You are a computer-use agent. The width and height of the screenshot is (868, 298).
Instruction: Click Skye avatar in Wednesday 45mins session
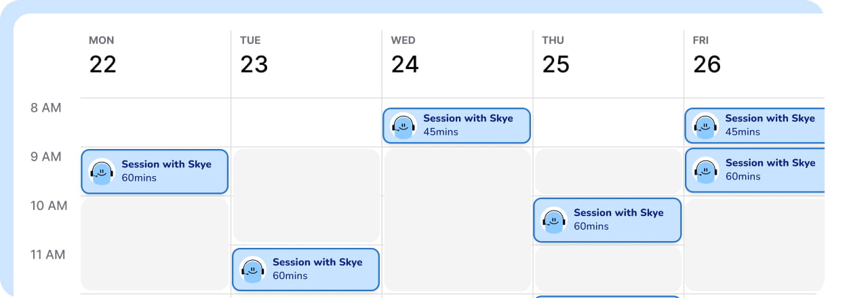tap(403, 125)
